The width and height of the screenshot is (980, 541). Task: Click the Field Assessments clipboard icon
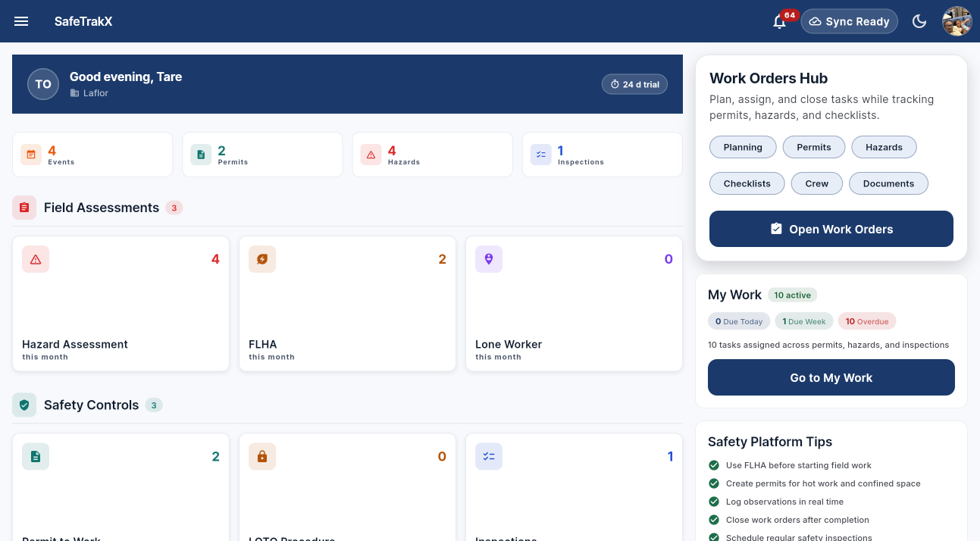(x=24, y=208)
